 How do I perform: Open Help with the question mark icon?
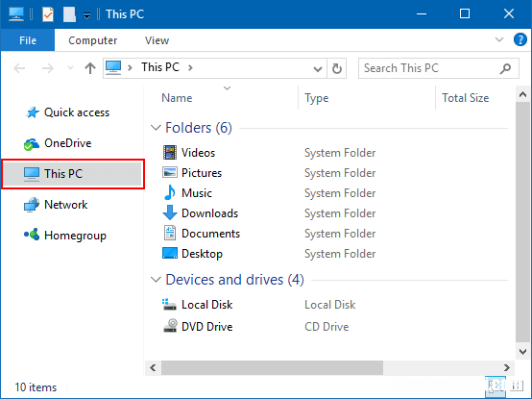[520, 39]
